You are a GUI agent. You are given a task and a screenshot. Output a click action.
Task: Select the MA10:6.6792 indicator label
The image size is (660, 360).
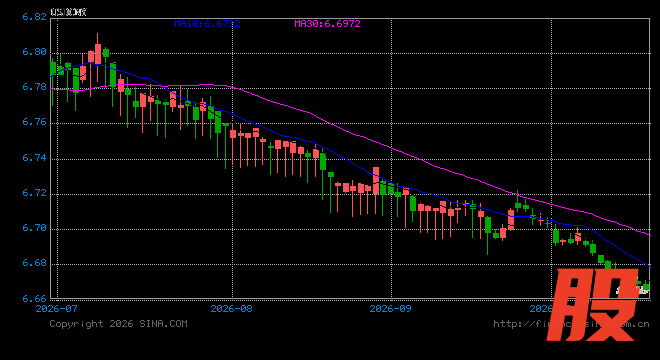[208, 24]
